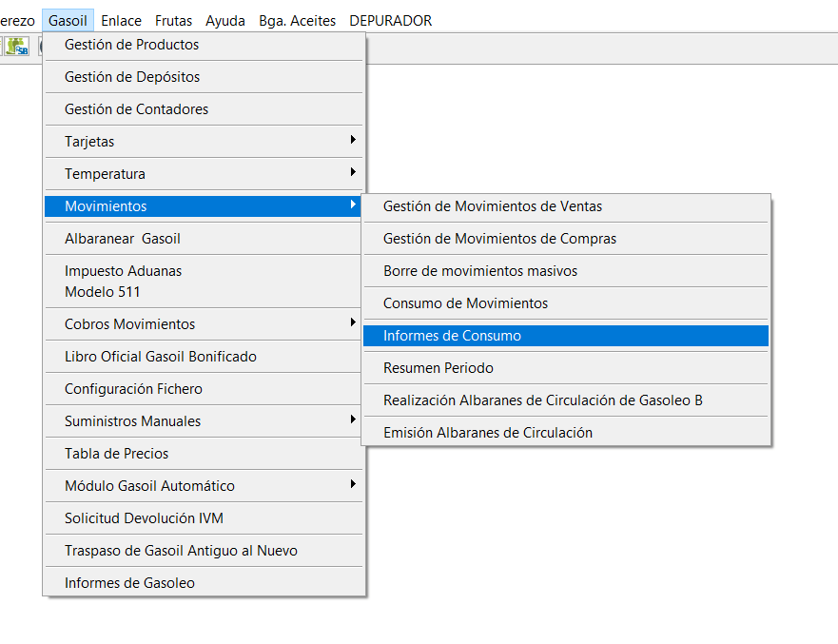Expand the Temperatura submenu arrow
Viewport: 838px width, 644px height.
354,173
